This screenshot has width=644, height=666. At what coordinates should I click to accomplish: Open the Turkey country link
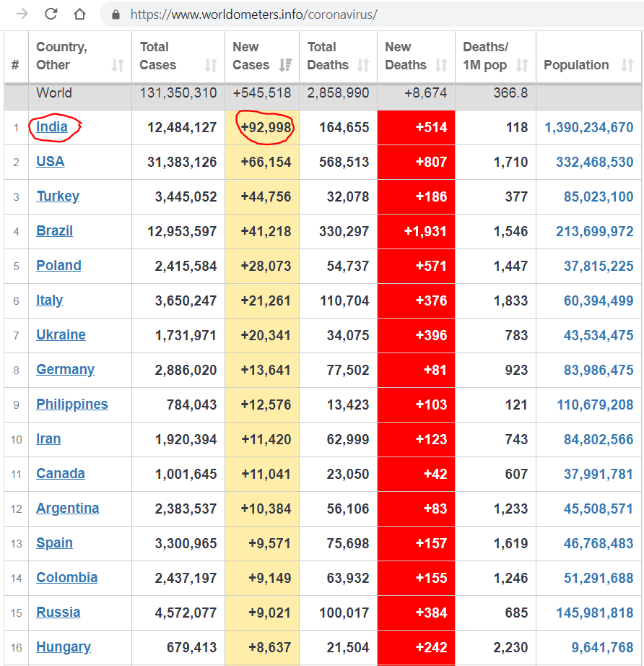coord(58,196)
